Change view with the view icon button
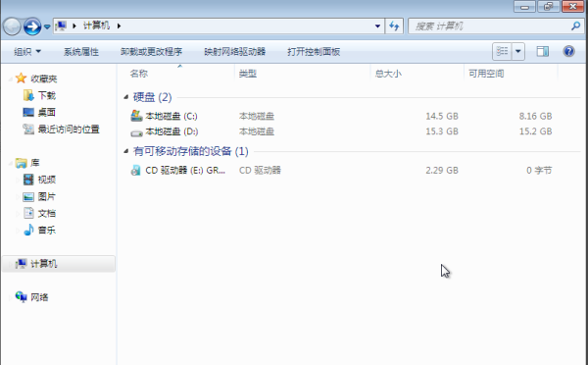The width and height of the screenshot is (588, 365). [502, 51]
